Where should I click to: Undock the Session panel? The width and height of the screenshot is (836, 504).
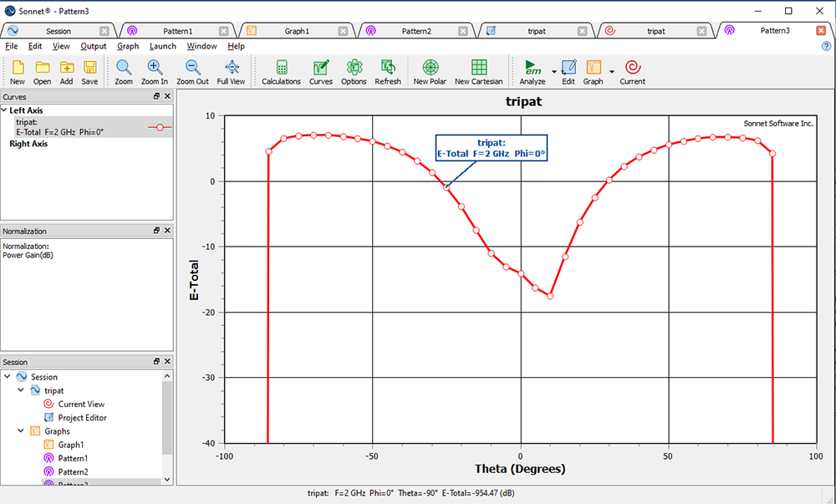pyautogui.click(x=157, y=362)
